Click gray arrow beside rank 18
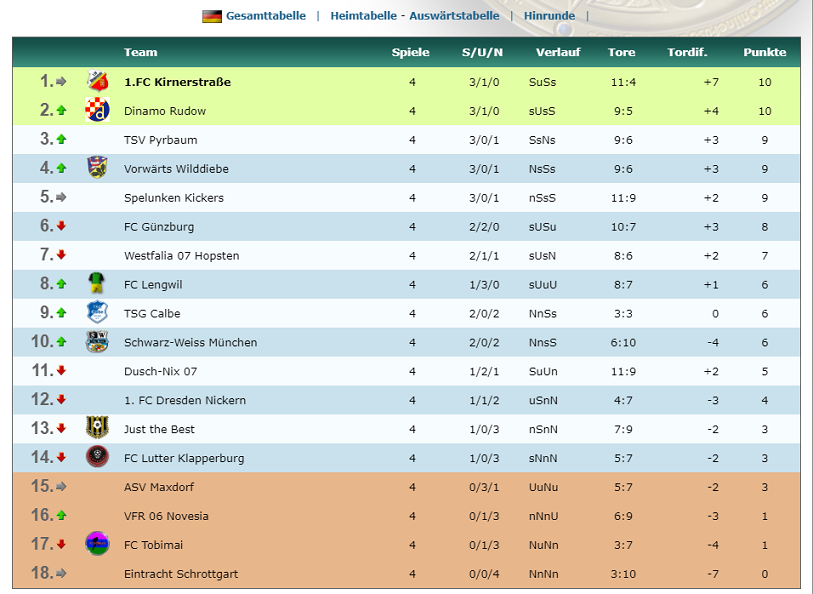 (61, 573)
